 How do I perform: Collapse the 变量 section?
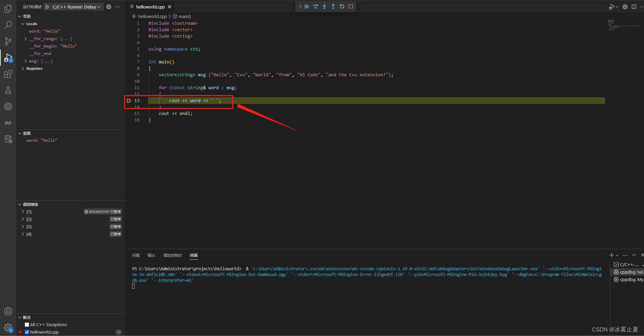click(x=20, y=16)
